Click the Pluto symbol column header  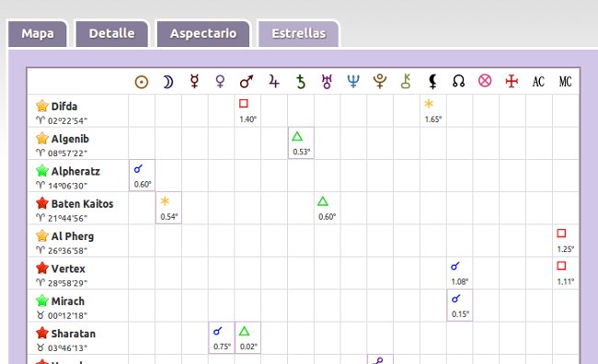click(x=380, y=82)
